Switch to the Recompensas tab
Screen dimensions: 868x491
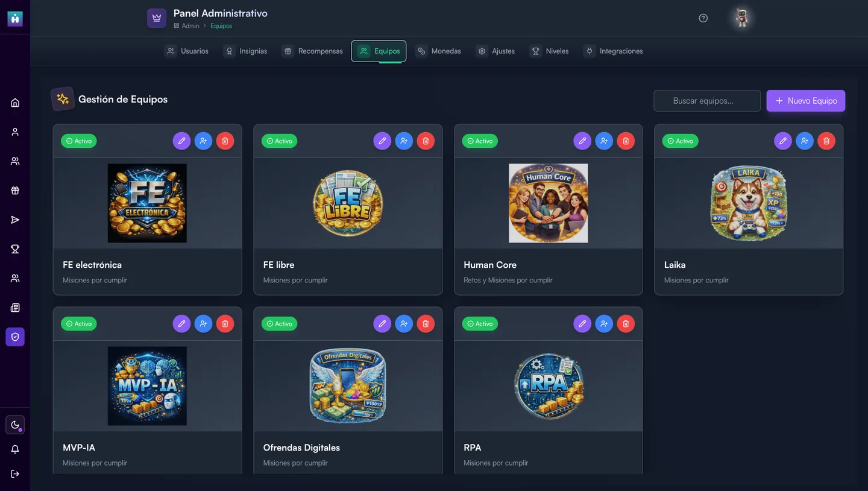[x=313, y=51]
